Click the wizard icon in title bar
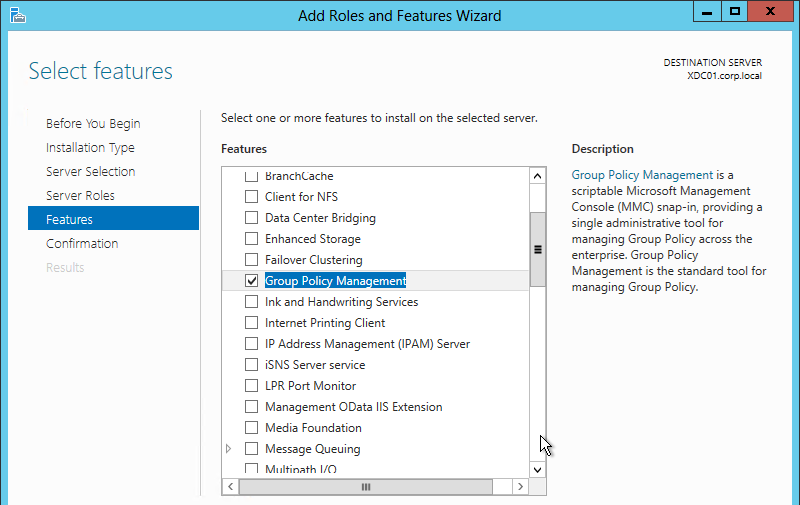 tap(17, 15)
